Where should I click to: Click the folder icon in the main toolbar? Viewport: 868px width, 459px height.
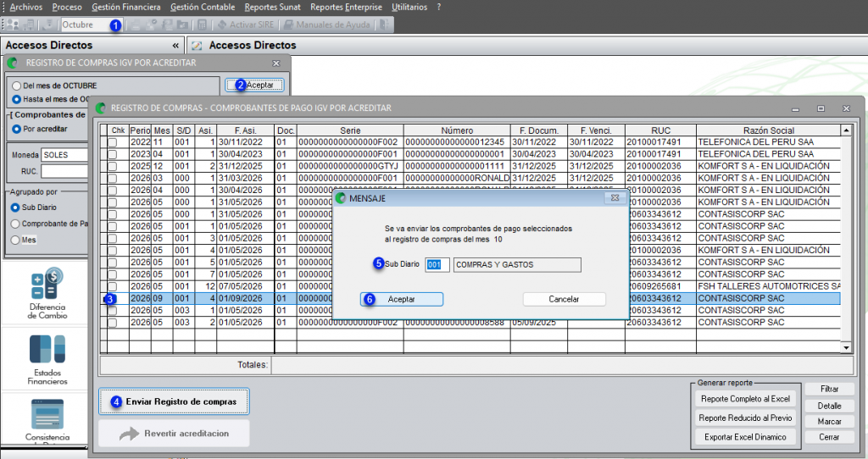[x=182, y=25]
